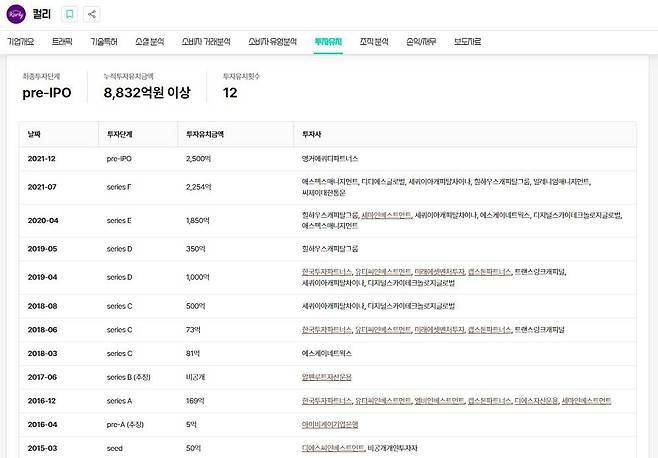Click the series F stage cell

click(119, 187)
